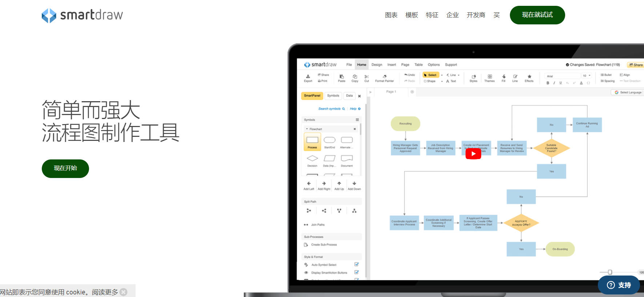Open the Effects star tool

pyautogui.click(x=529, y=78)
